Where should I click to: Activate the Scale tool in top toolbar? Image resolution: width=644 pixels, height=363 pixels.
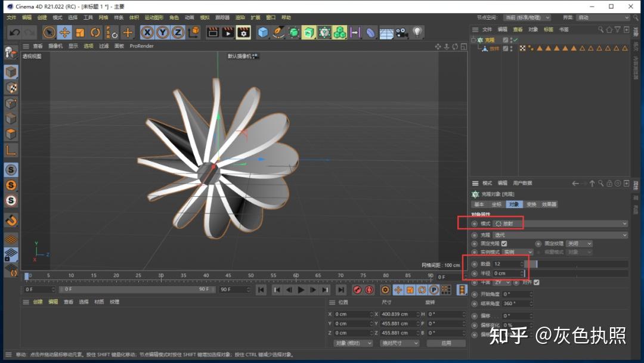coord(80,32)
